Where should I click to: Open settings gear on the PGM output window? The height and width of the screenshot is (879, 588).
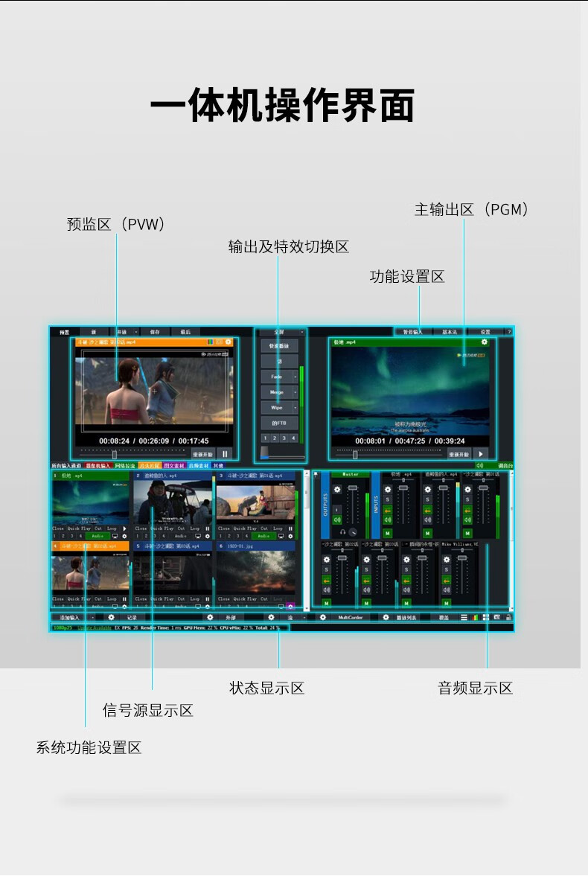click(x=485, y=342)
